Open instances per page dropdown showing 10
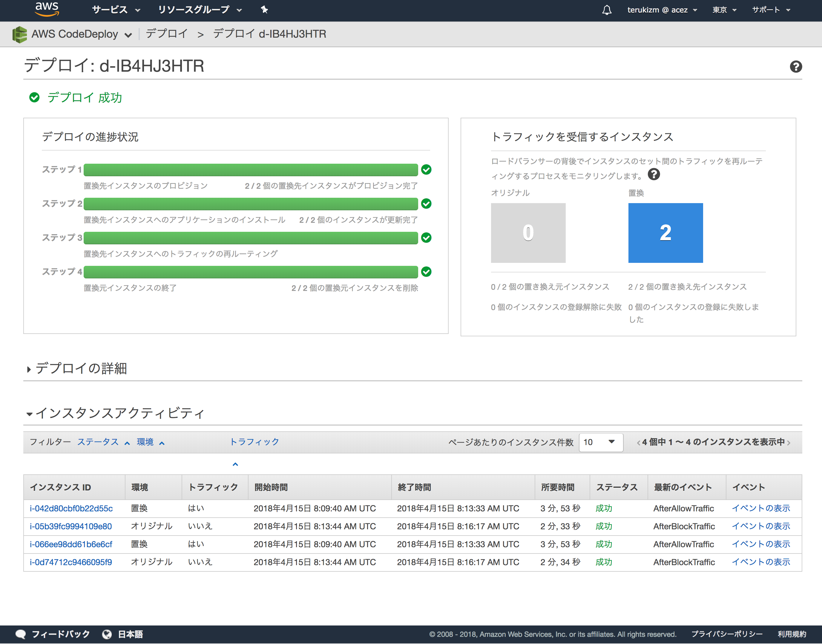This screenshot has width=822, height=644. (600, 442)
